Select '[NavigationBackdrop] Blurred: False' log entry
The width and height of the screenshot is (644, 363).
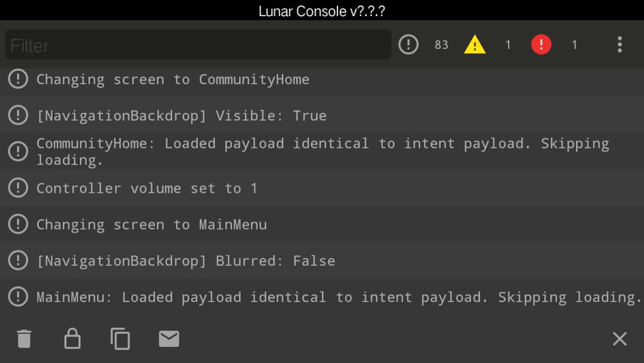pyautogui.click(x=322, y=261)
